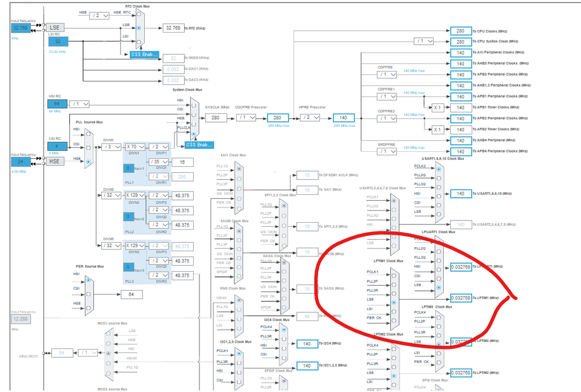This screenshot has width=581, height=392.
Task: Select PLLCLK in System Clock Mux
Action: pos(194,134)
